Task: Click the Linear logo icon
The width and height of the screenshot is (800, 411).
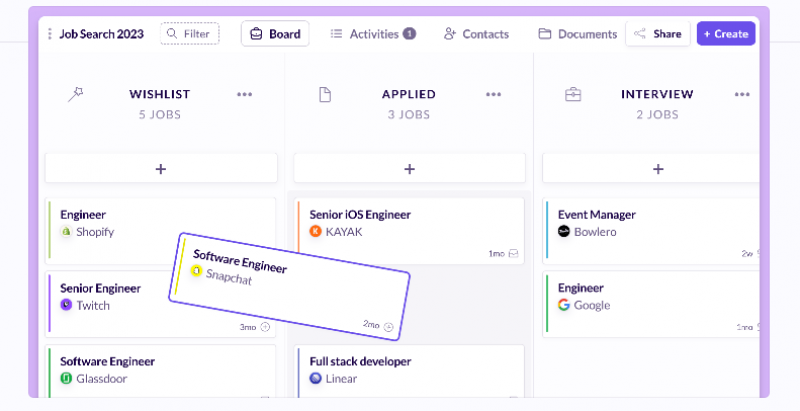Action: tap(316, 379)
